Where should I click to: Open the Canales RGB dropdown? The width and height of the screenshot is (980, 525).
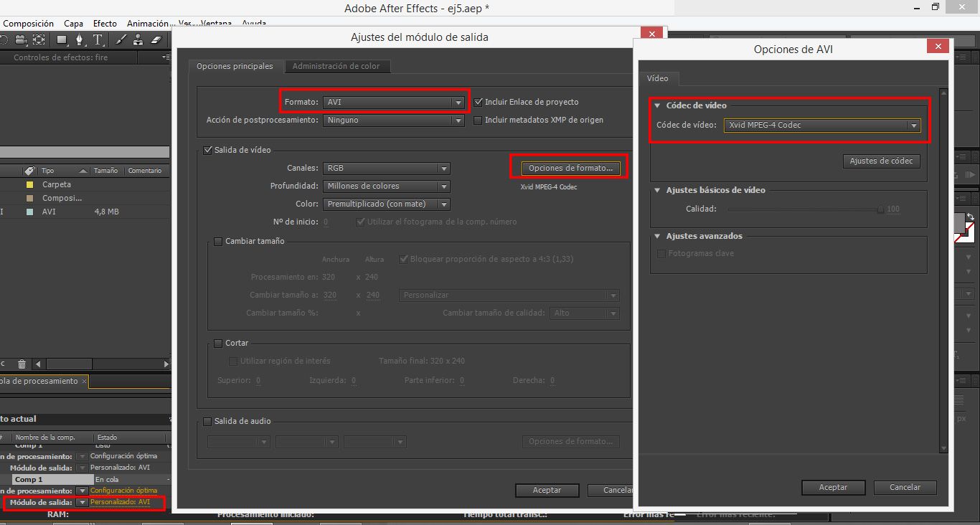coord(386,168)
